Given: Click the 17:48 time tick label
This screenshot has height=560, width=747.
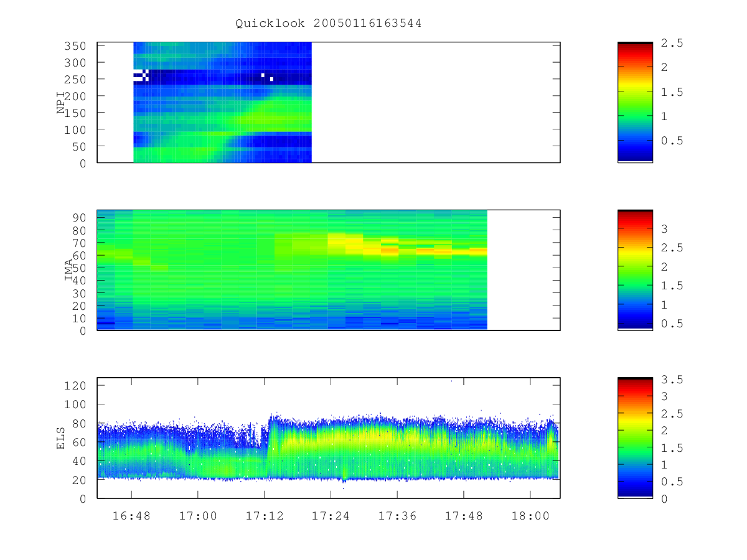Looking at the screenshot, I should pyautogui.click(x=464, y=516).
